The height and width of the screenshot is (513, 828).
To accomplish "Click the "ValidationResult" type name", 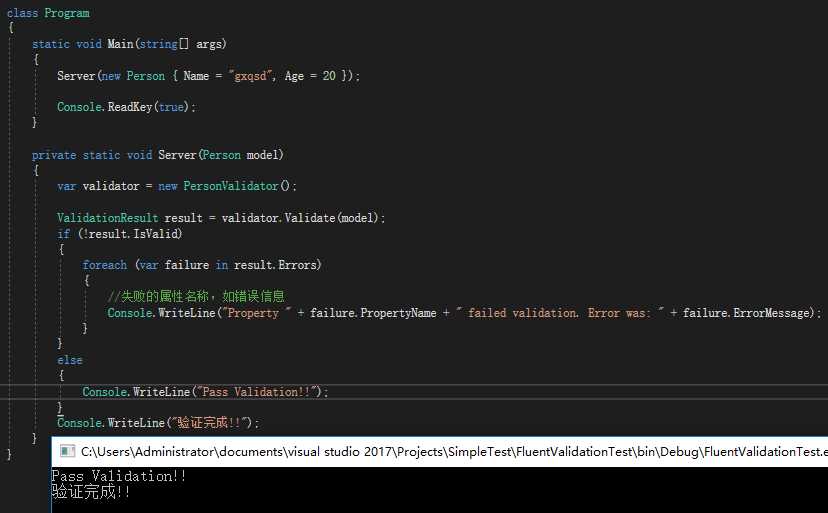I will pyautogui.click(x=108, y=218).
